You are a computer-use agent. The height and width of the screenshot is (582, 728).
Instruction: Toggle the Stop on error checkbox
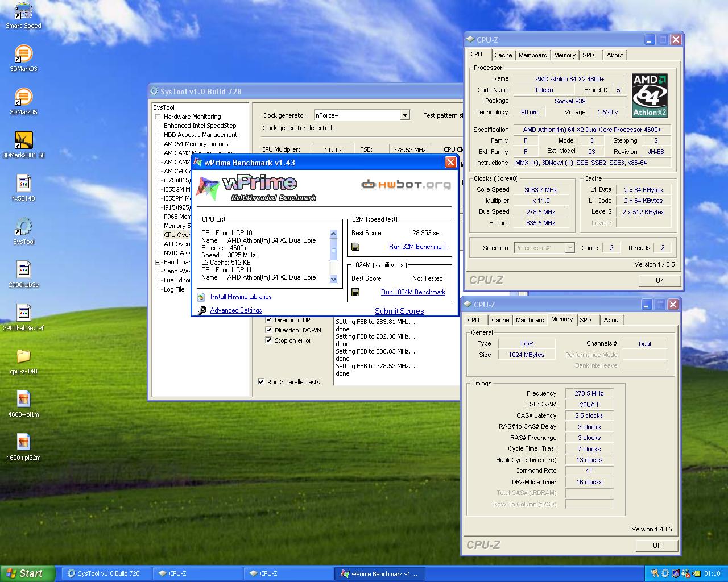pos(268,340)
